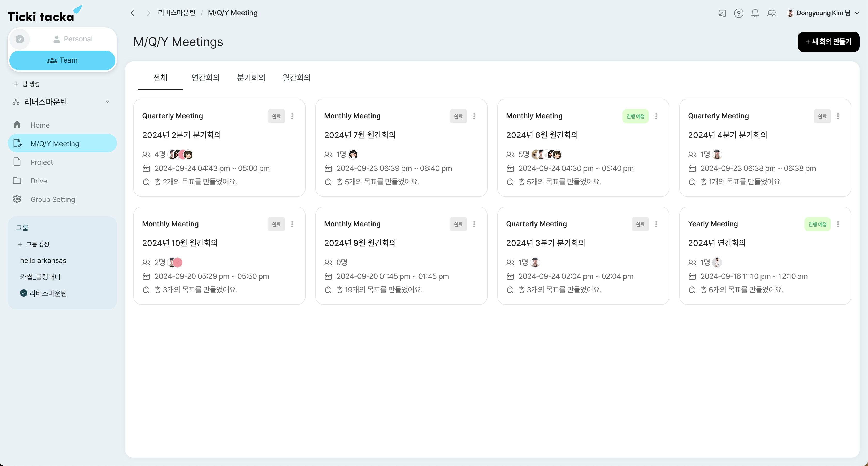Switch to Personal workspace mode
868x466 pixels.
point(73,39)
